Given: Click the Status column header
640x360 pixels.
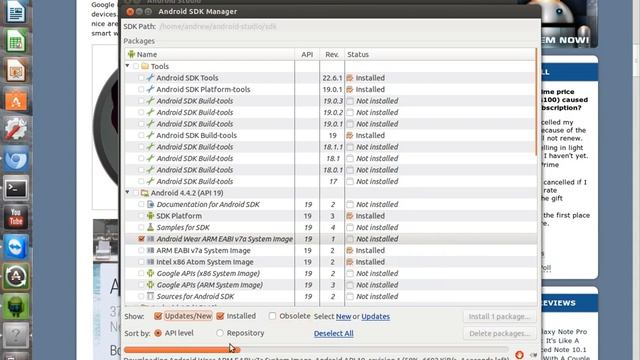Looking at the screenshot, I should click(440, 54).
